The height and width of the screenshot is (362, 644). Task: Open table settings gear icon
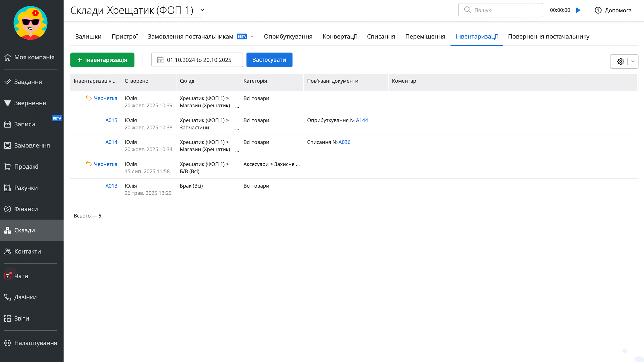coord(620,61)
